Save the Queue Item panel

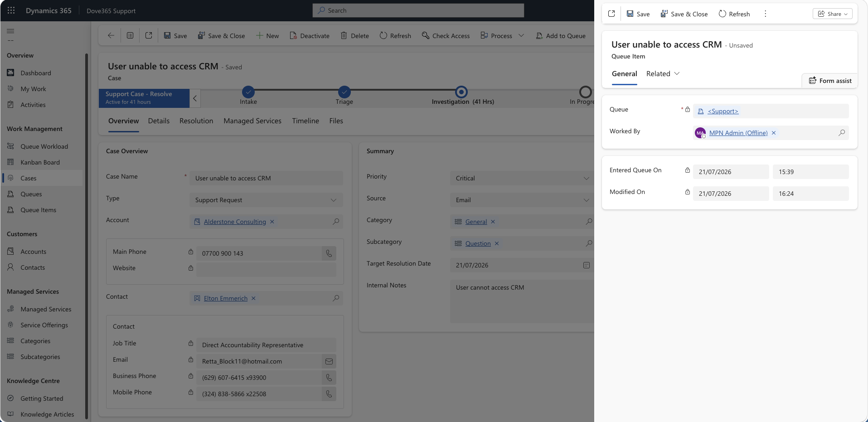click(x=638, y=14)
